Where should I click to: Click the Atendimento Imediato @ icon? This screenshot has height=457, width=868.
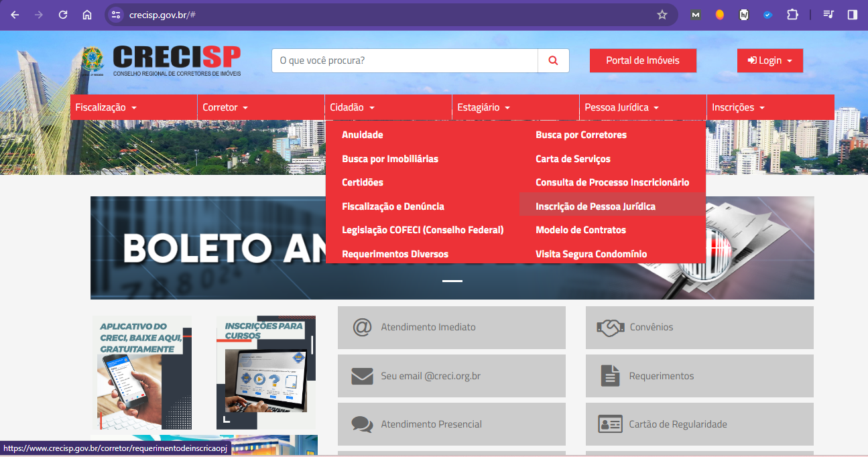[362, 327]
